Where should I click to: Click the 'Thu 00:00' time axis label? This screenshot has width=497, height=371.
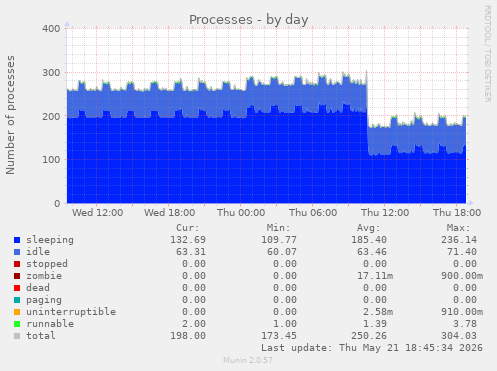pyautogui.click(x=241, y=213)
